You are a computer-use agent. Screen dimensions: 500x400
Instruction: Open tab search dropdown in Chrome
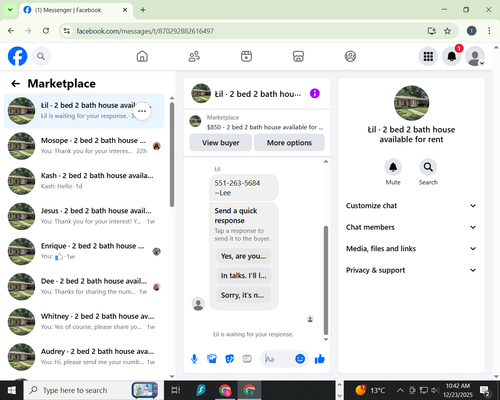coord(10,10)
